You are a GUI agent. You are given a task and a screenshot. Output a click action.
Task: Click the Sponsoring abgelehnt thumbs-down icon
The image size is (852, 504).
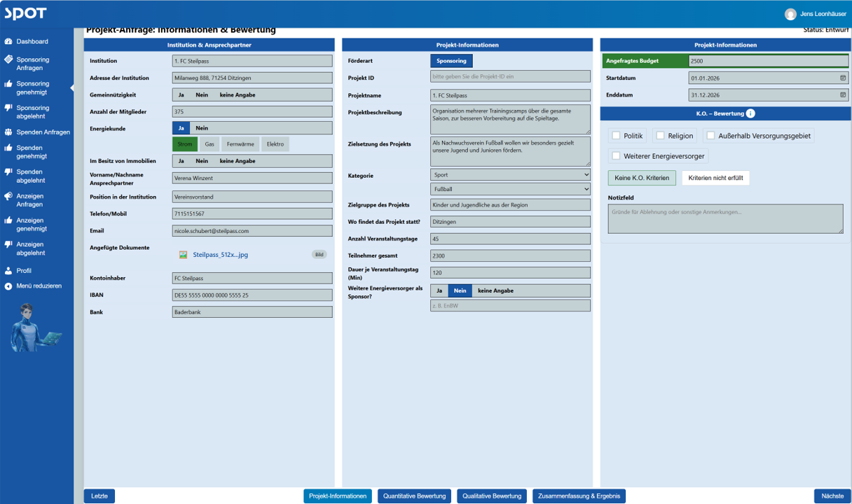click(8, 108)
